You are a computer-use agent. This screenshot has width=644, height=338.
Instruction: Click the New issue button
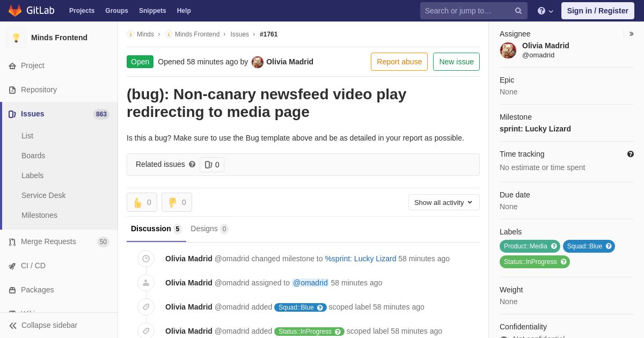pyautogui.click(x=456, y=62)
